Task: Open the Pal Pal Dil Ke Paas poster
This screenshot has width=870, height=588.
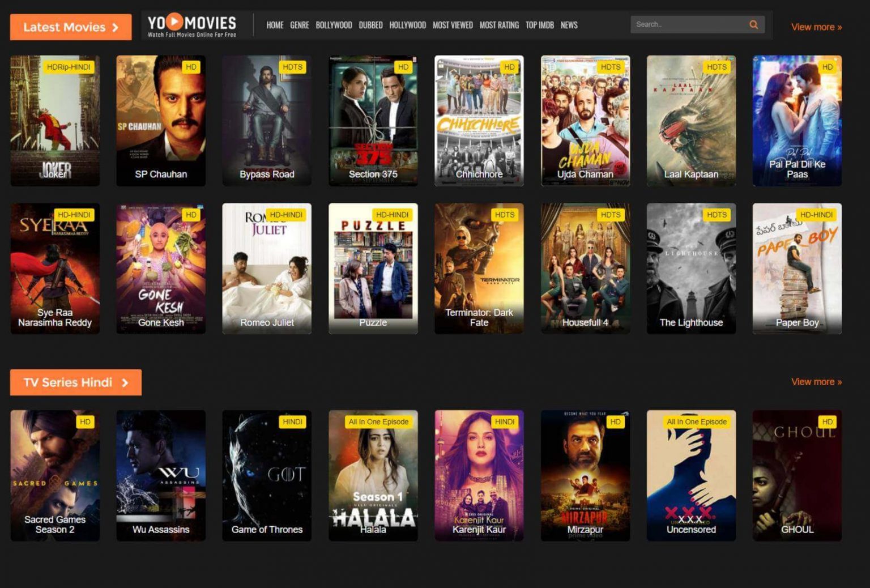Action: point(797,121)
